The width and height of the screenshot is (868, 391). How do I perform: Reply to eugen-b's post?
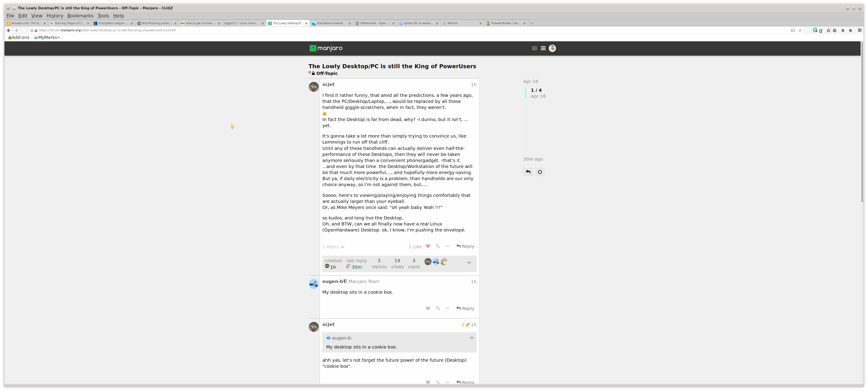pyautogui.click(x=465, y=308)
